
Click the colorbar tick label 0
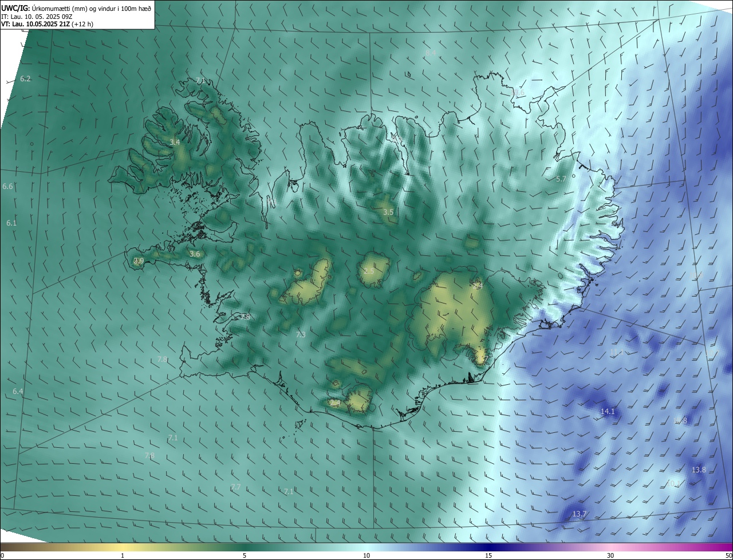[x=2, y=555]
